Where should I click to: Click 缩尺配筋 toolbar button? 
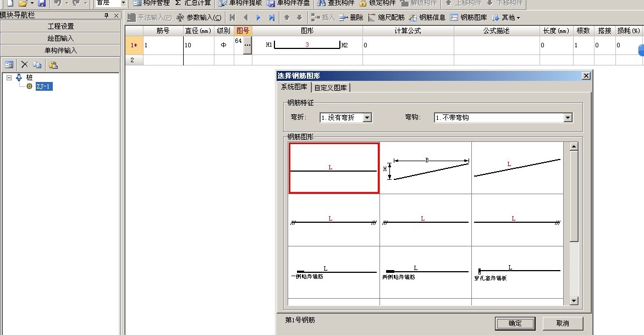click(x=387, y=18)
